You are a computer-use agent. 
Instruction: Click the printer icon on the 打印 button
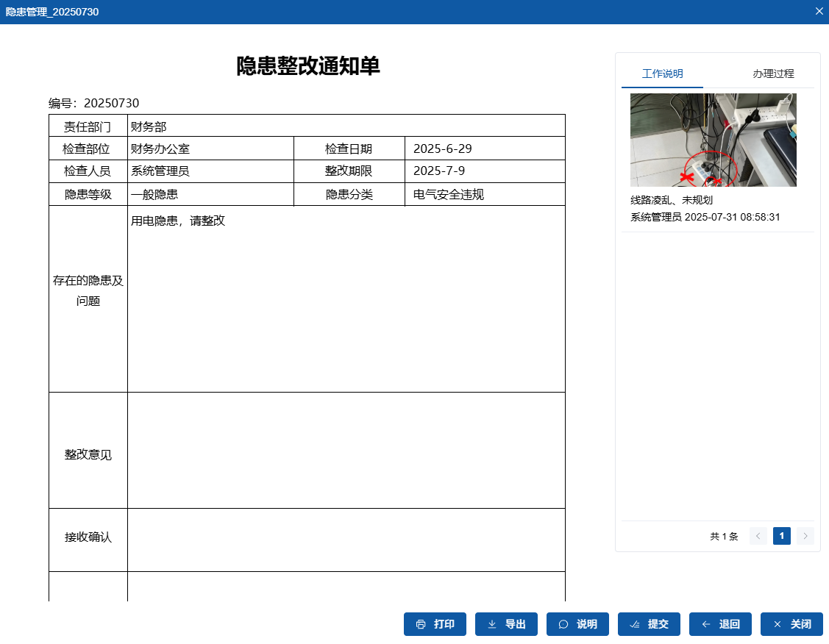[x=421, y=624]
